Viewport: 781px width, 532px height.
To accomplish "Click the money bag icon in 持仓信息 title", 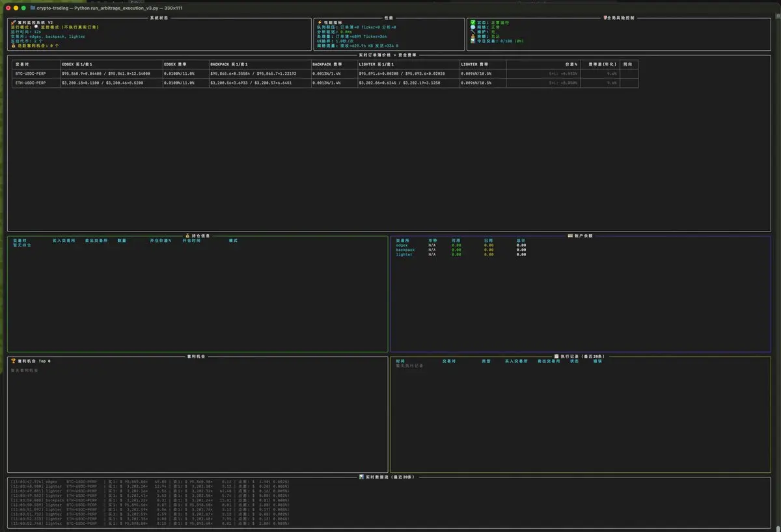I will (187, 235).
